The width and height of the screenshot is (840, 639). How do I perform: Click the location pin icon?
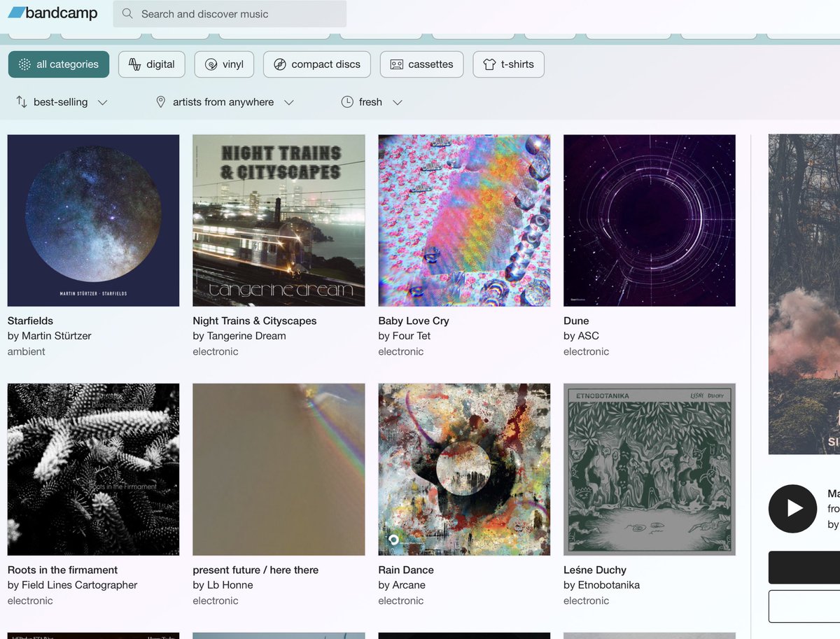pos(160,102)
